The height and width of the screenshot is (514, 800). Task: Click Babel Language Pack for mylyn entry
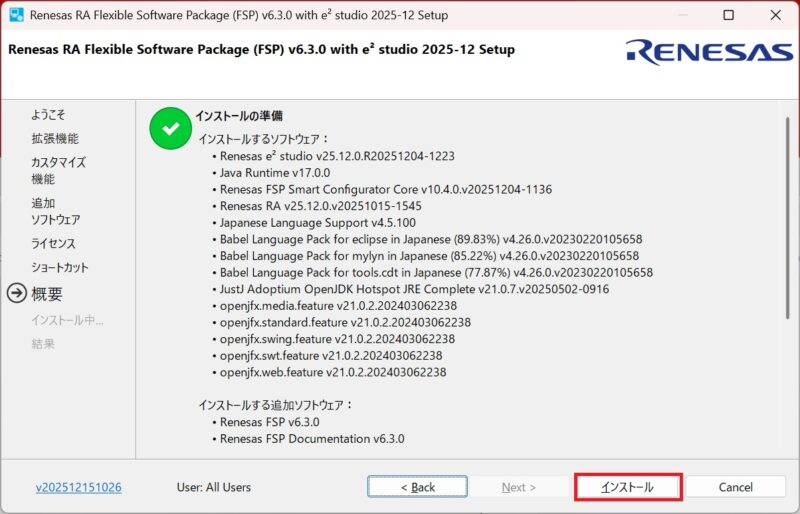click(429, 256)
